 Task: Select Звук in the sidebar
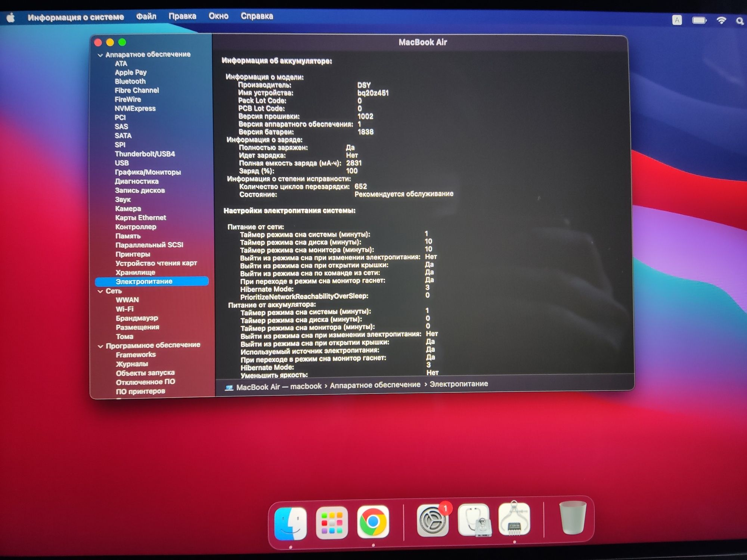123,200
